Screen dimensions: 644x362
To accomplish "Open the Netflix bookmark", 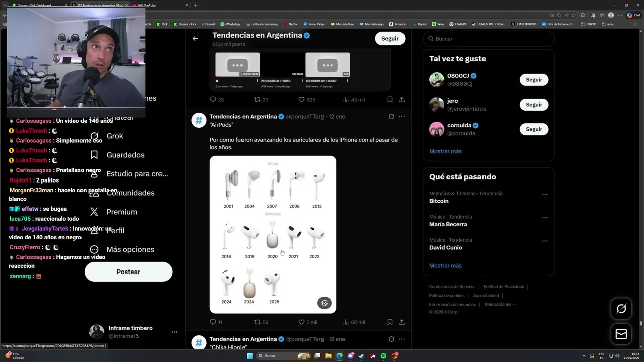I will coord(290,24).
